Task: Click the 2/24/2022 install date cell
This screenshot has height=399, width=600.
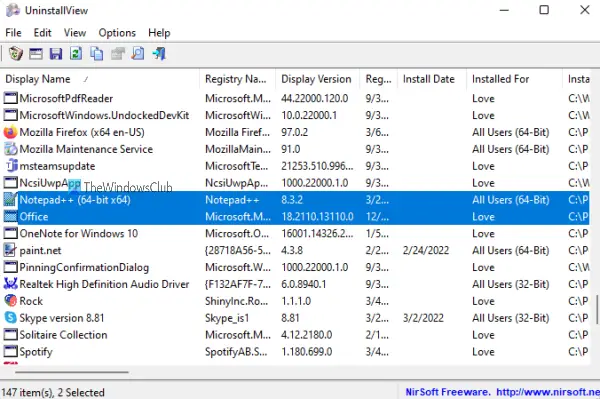Action: pos(426,251)
